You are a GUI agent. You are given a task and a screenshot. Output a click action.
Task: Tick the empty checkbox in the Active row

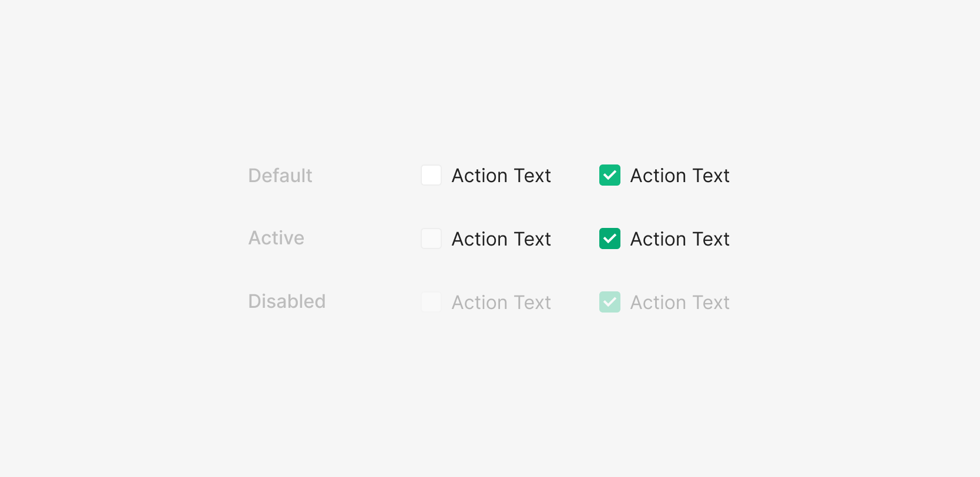(x=431, y=238)
